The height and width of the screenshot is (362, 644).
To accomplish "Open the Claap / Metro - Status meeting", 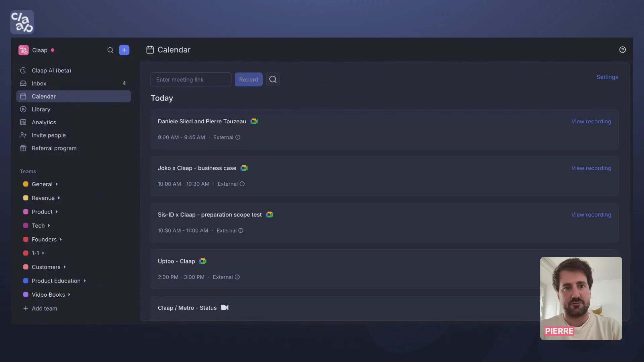I will [187, 308].
